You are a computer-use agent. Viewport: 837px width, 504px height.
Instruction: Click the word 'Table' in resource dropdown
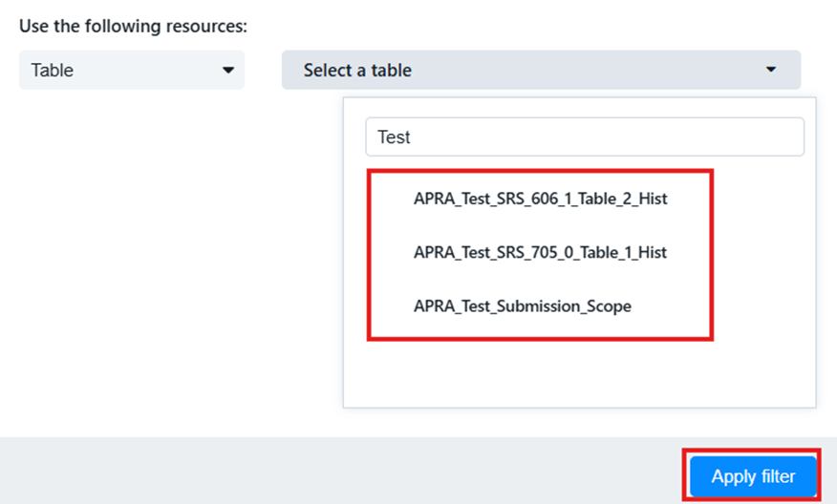pos(53,71)
